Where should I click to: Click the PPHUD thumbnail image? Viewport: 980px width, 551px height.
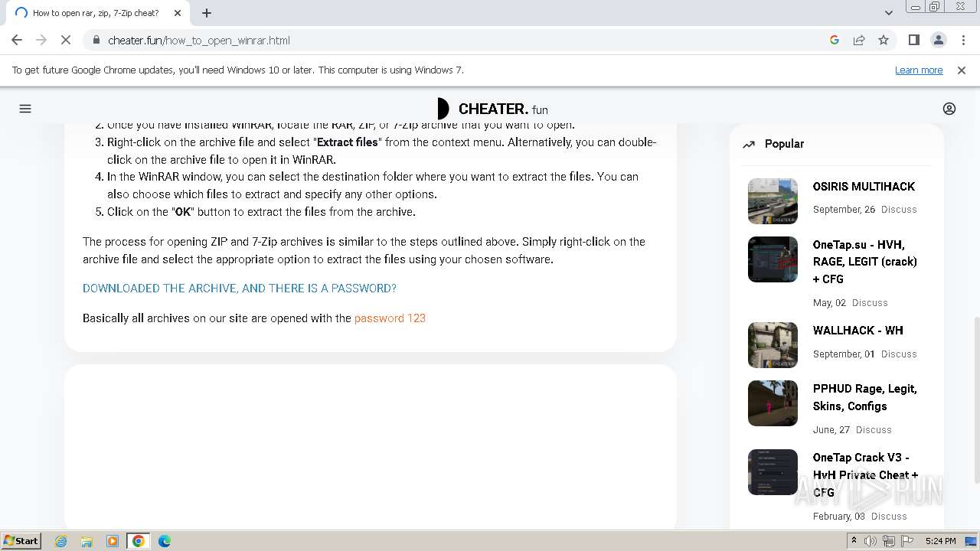tap(773, 403)
